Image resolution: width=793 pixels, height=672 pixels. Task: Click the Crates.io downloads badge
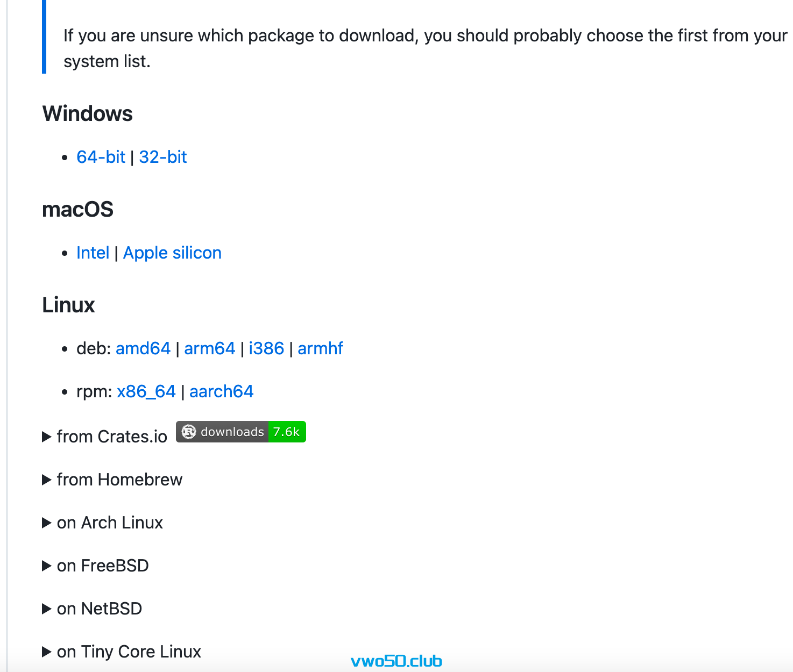(x=241, y=432)
